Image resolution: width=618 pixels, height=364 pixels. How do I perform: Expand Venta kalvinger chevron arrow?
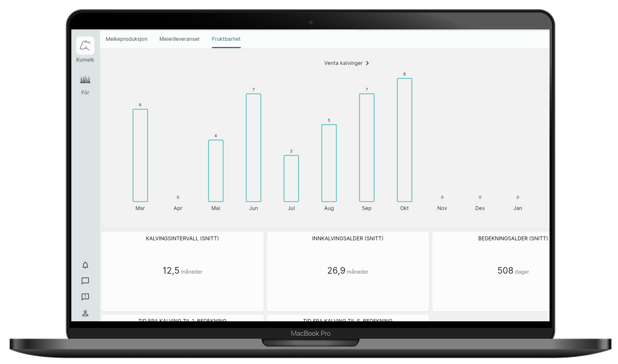pyautogui.click(x=367, y=63)
